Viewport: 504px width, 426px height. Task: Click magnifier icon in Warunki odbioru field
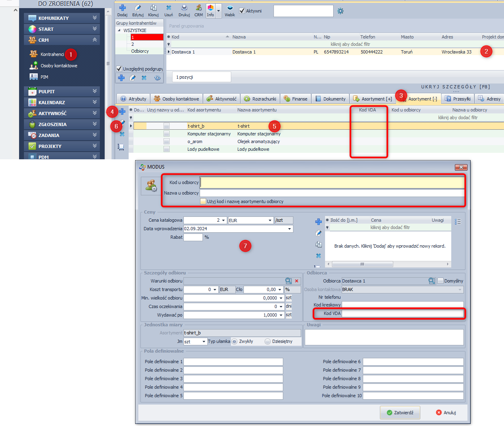(x=289, y=281)
